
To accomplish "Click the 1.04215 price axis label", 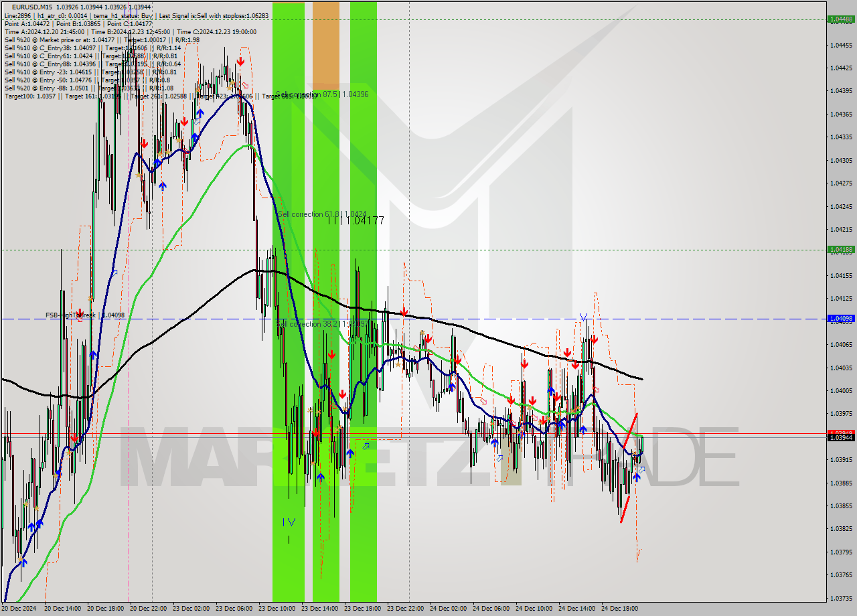I will [841, 229].
